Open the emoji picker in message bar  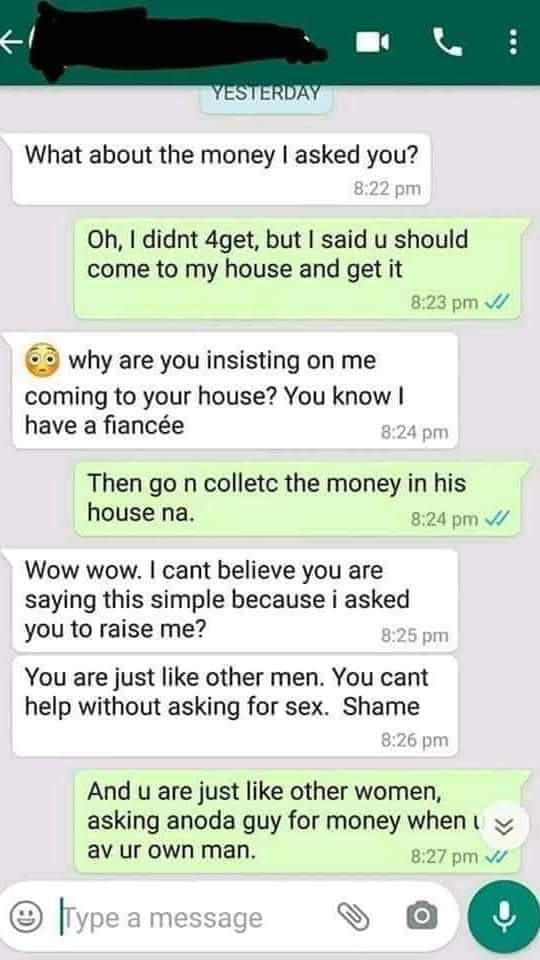pos(26,917)
